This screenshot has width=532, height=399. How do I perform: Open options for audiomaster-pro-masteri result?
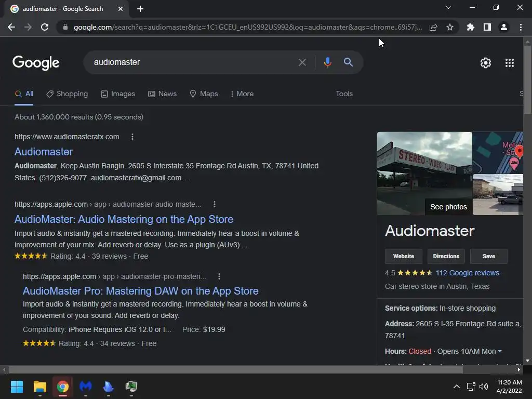pyautogui.click(x=219, y=276)
